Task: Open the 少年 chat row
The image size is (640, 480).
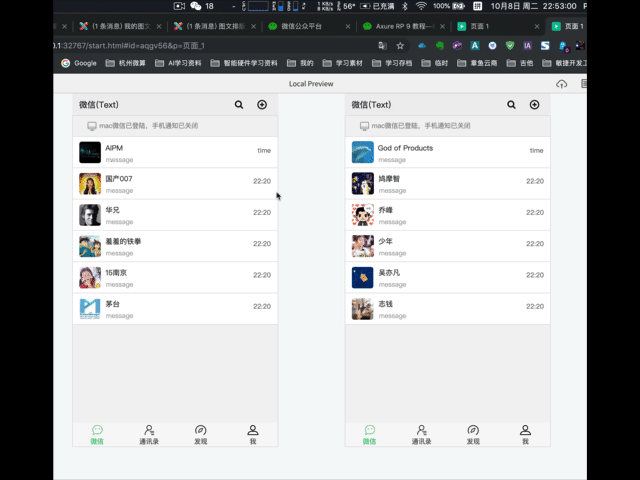Action: [x=448, y=247]
